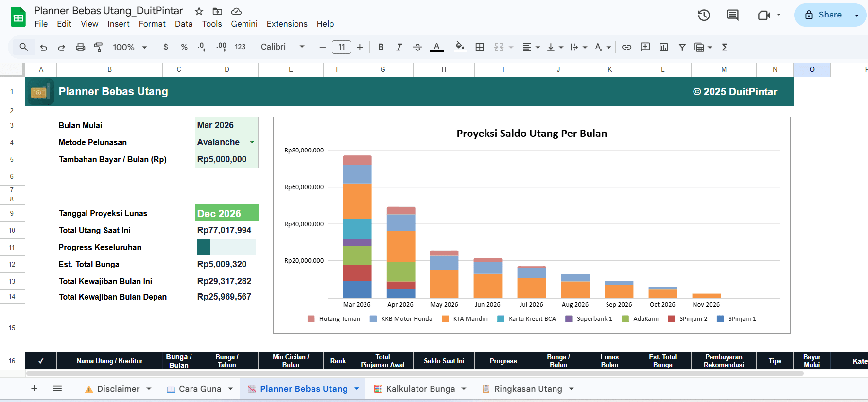Screen dimensions: 868x402
Task: Open the Insert menu
Action: [x=119, y=24]
